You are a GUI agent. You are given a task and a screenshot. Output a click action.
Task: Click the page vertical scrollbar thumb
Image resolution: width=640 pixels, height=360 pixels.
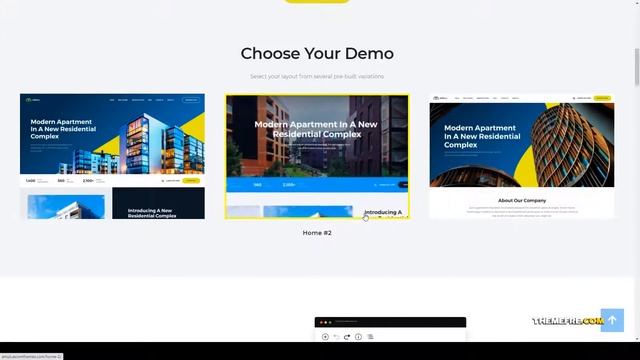tap(637, 67)
